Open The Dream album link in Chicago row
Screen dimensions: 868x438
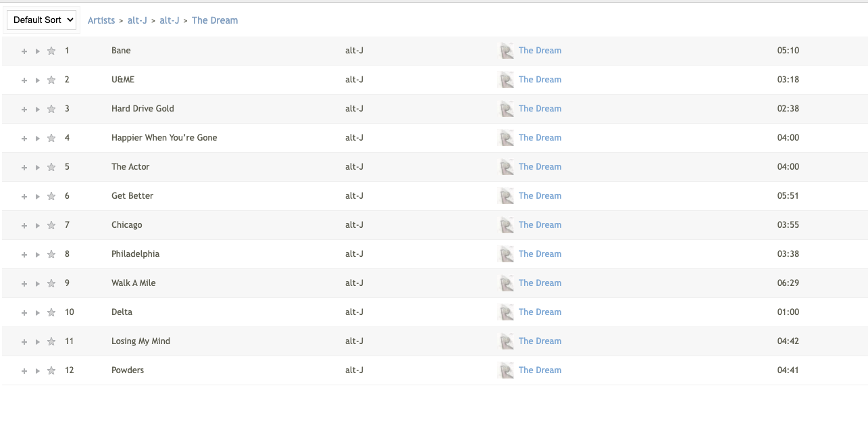(540, 225)
